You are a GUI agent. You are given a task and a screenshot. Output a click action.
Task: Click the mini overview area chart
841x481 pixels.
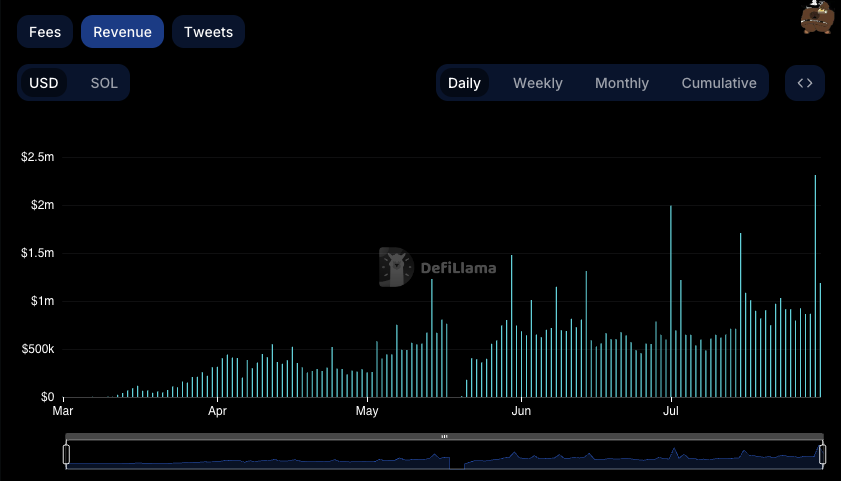444,456
